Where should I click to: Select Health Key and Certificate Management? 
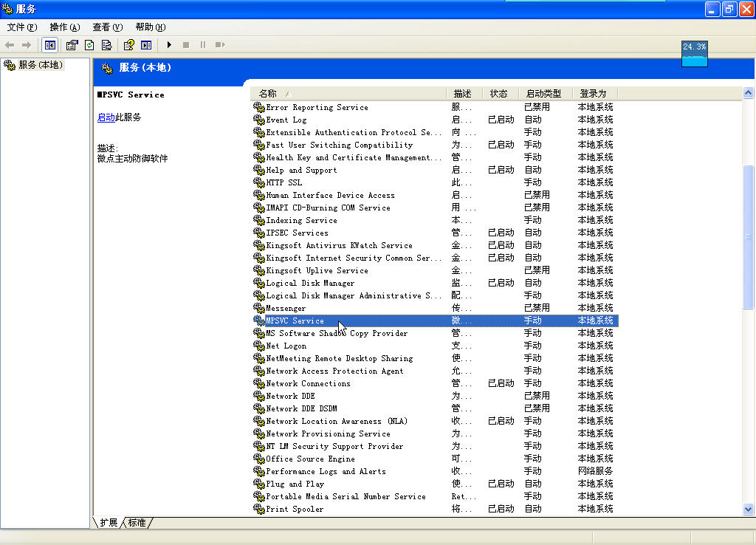pyautogui.click(x=434, y=157)
